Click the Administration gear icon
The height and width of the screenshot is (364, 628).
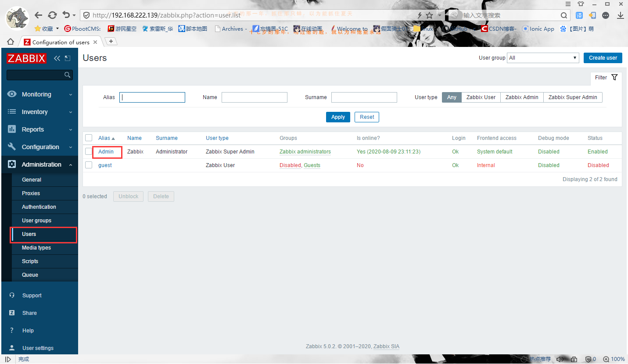click(x=12, y=164)
